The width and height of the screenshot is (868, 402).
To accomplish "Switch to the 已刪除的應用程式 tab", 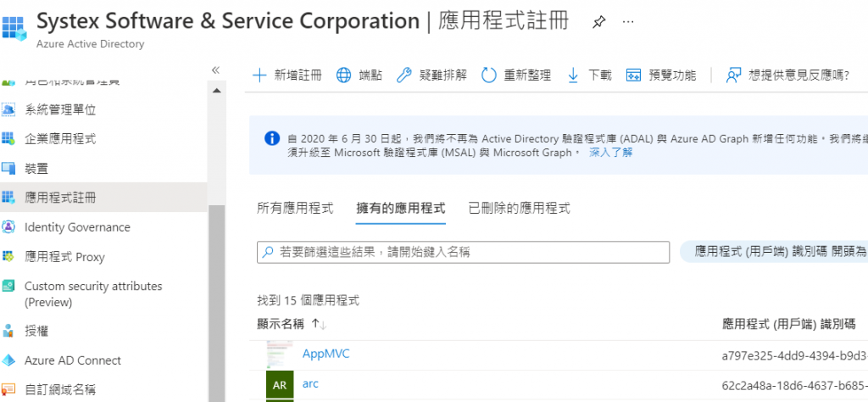I will coord(520,208).
